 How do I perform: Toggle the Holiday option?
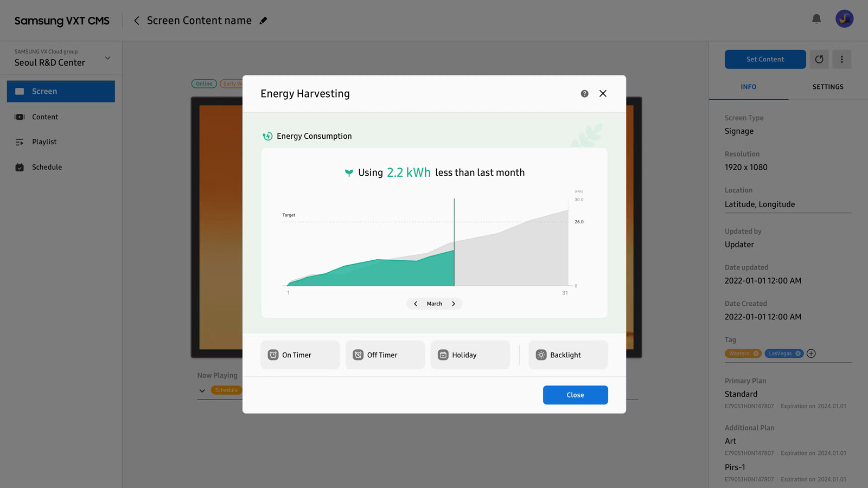(470, 355)
